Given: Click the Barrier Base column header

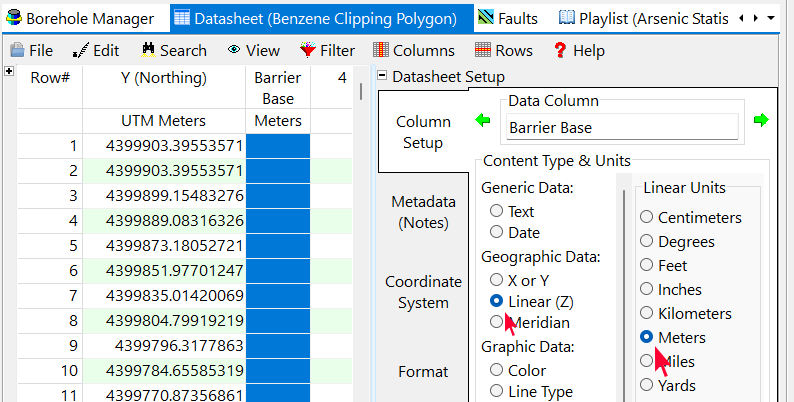Looking at the screenshot, I should tap(278, 88).
